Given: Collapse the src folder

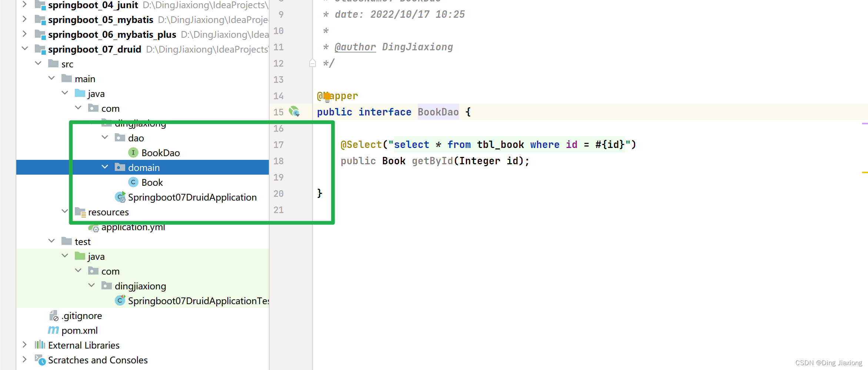Looking at the screenshot, I should pos(38,63).
